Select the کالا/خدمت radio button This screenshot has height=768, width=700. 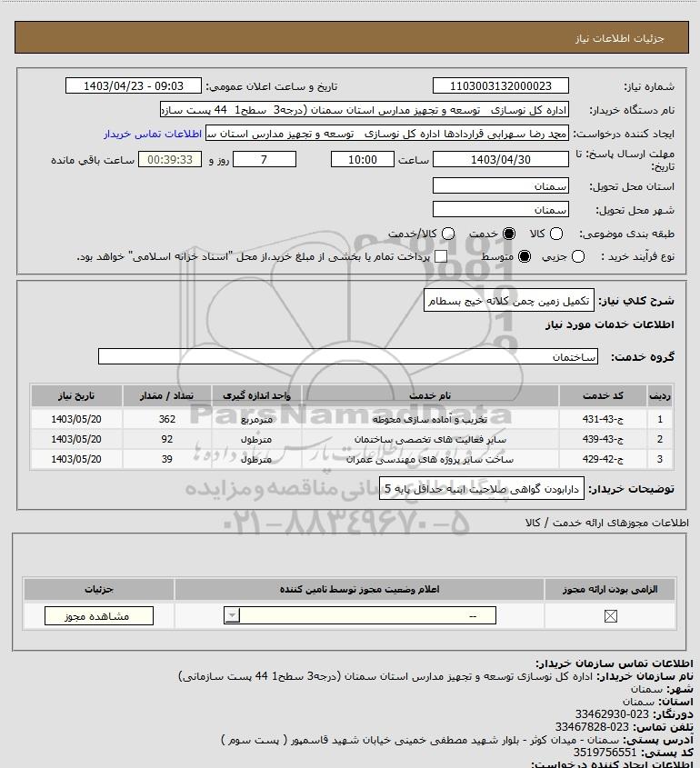(x=447, y=234)
